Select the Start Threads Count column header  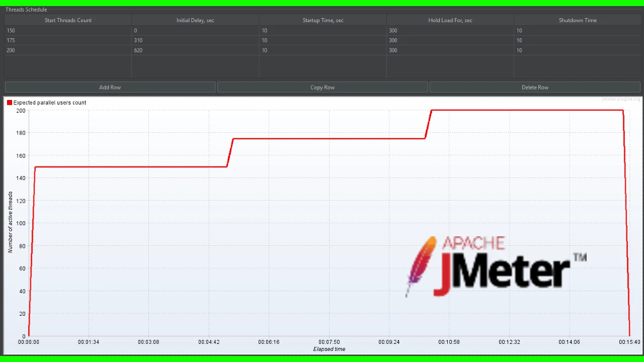(x=68, y=20)
